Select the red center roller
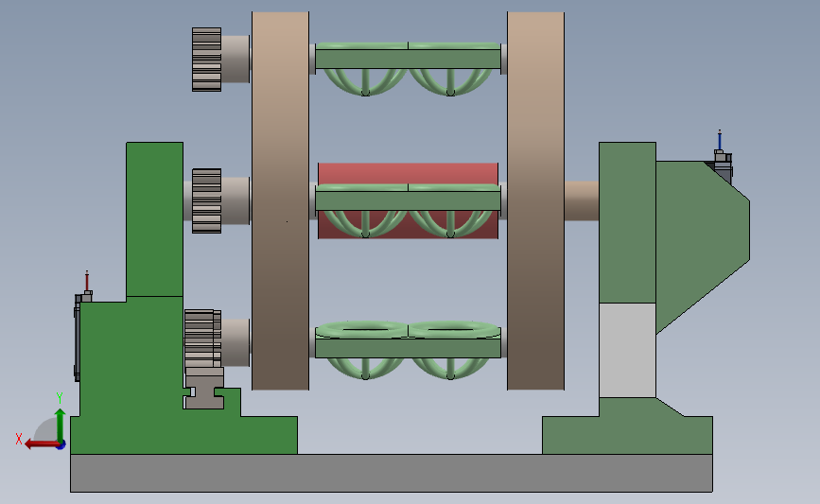This screenshot has width=820, height=504. pos(408,174)
